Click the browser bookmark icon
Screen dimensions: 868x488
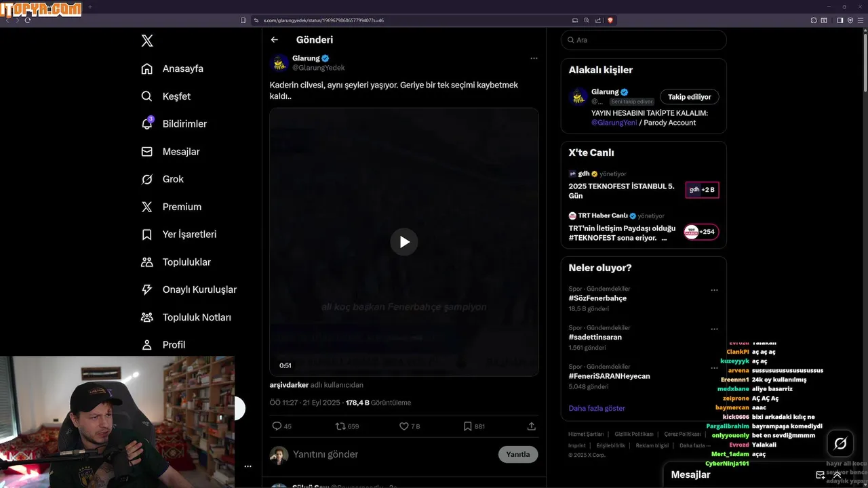click(x=243, y=20)
